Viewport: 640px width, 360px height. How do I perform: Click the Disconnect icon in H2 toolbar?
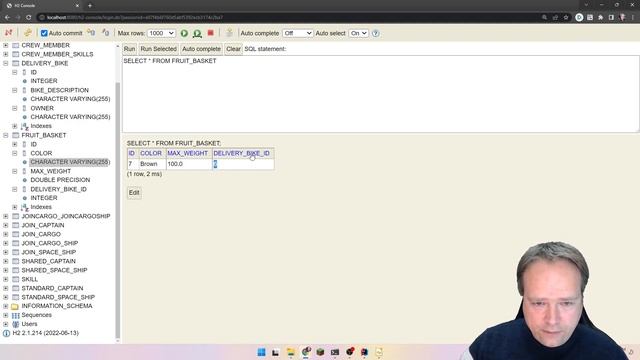(x=9, y=33)
